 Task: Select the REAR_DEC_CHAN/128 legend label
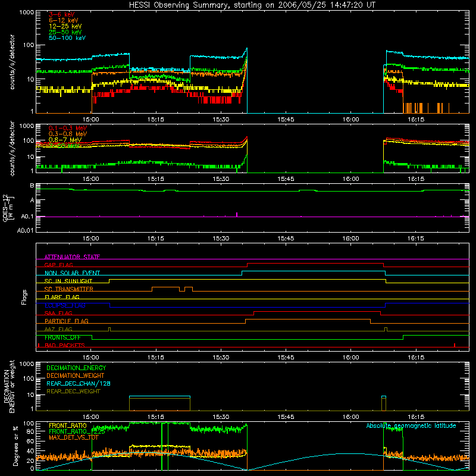pos(79,383)
